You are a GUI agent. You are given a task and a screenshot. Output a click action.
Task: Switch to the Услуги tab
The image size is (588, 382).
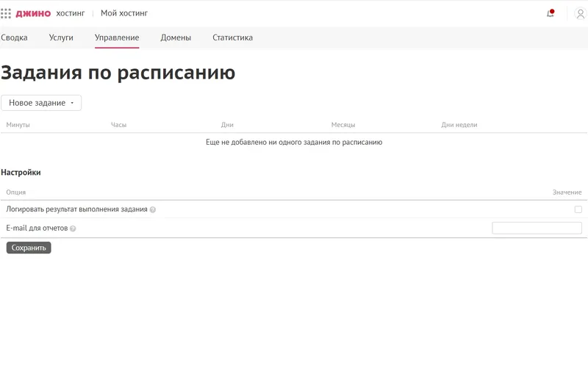(x=61, y=37)
